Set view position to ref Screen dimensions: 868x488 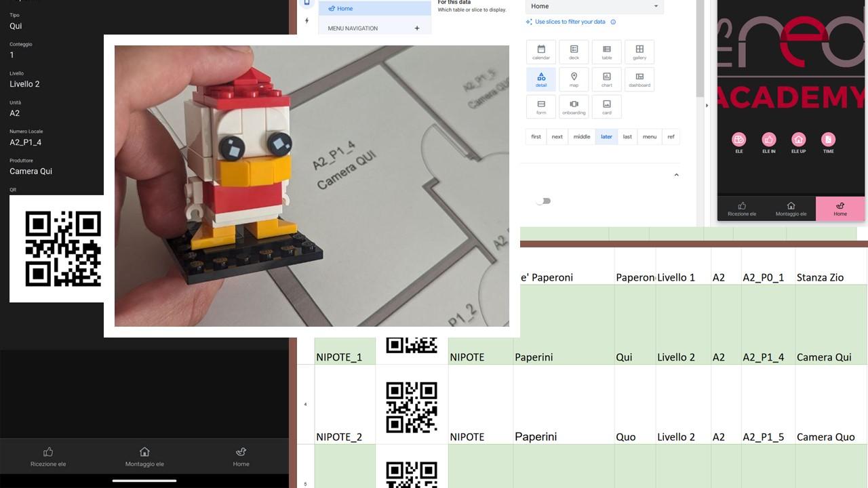coord(671,137)
